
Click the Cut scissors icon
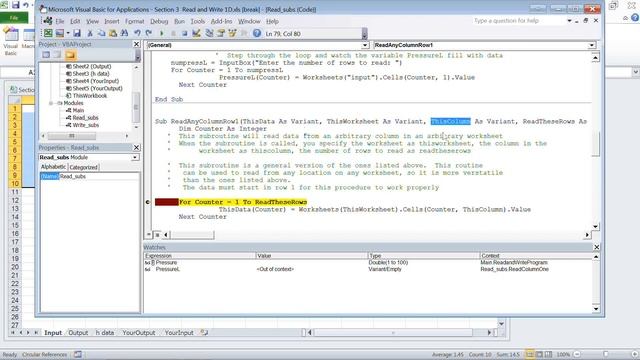[x=90, y=33]
